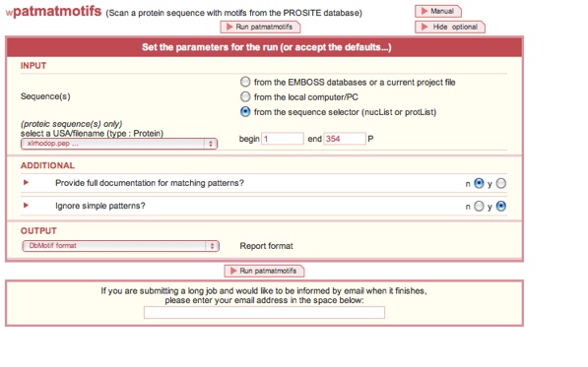Expand the full documentation option triangle

26,182
